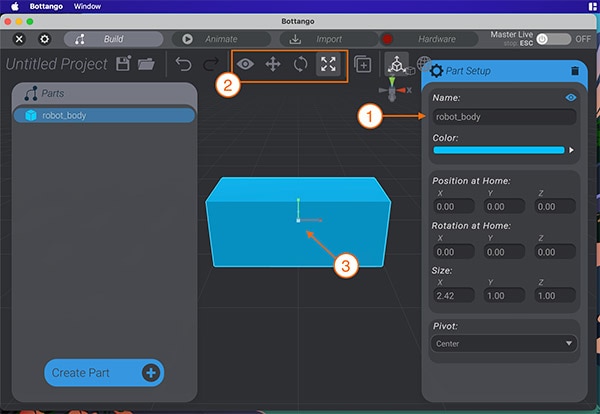
Task: Delete part using the trash icon
Action: 574,71
